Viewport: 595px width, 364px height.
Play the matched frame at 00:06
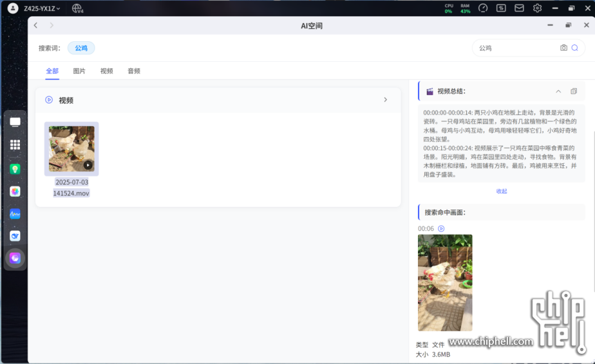click(441, 228)
